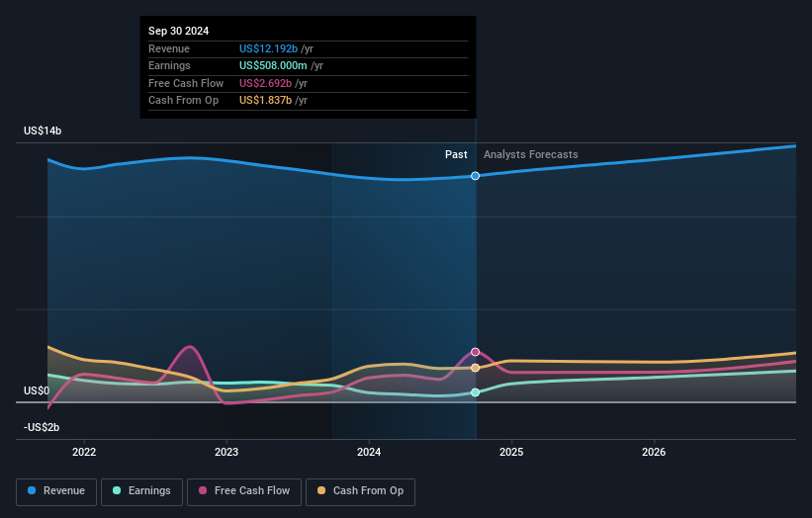812x518 pixels.
Task: Click the US$14b y-axis label
Action: (x=43, y=130)
